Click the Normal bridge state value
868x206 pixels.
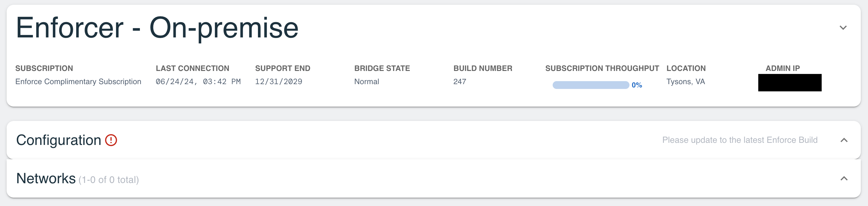click(x=367, y=82)
